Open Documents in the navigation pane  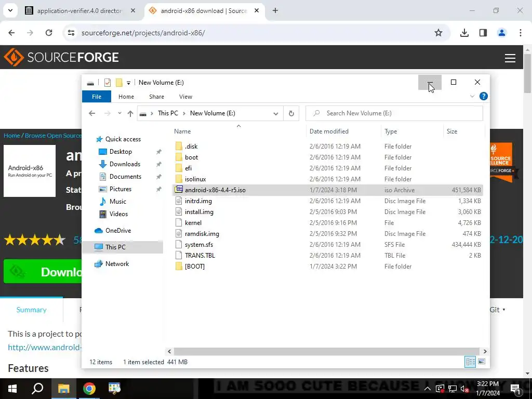pos(125,177)
